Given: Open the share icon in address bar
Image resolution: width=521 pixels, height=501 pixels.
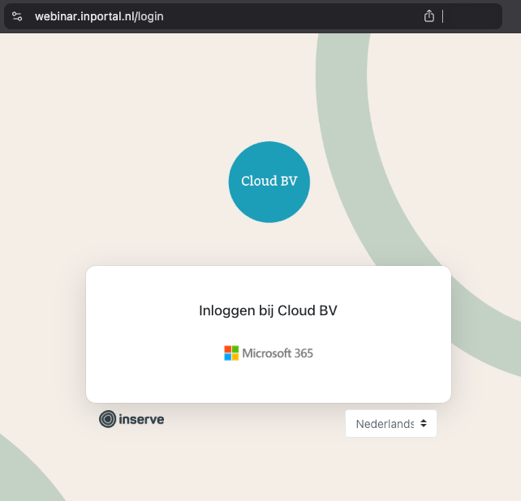Looking at the screenshot, I should [429, 16].
